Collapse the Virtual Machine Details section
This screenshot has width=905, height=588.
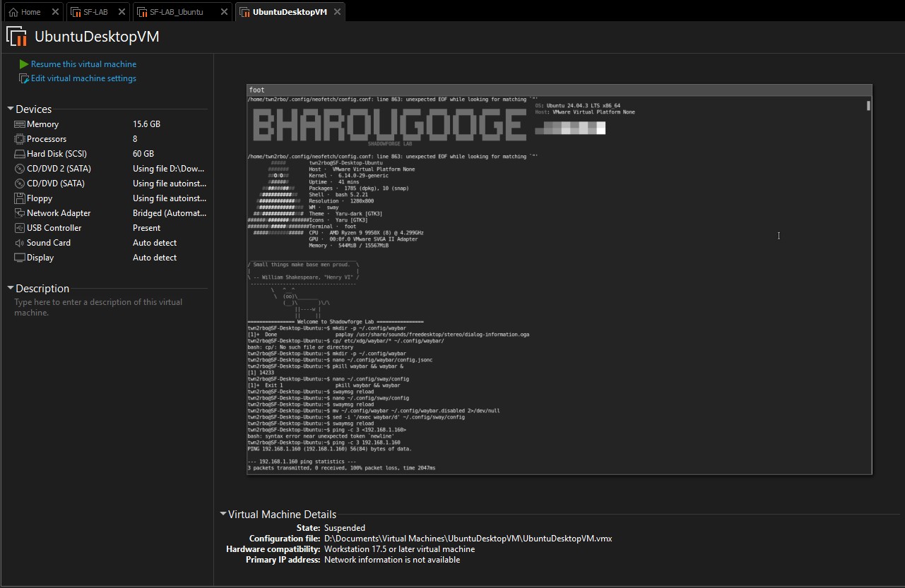pos(223,515)
